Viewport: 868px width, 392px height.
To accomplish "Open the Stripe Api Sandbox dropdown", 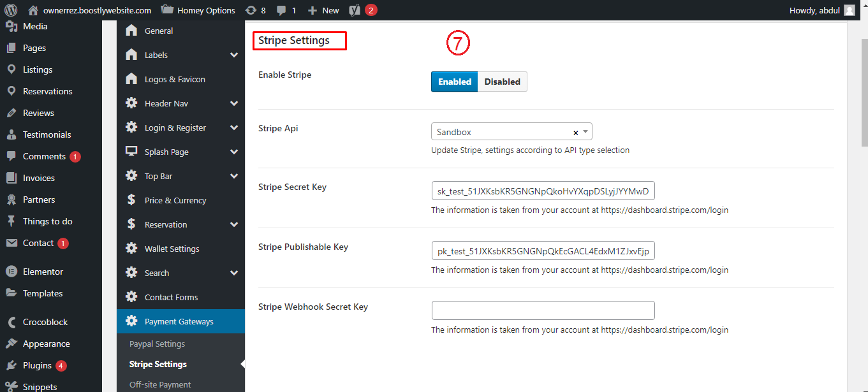I will click(x=511, y=132).
